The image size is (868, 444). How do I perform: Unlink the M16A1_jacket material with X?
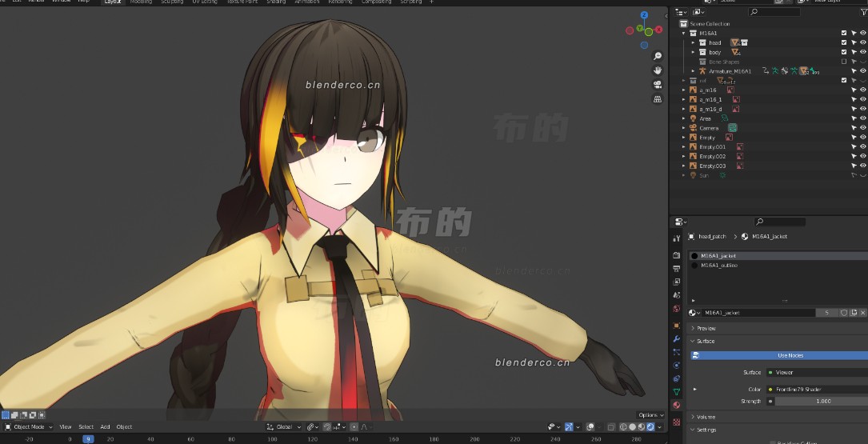point(862,313)
